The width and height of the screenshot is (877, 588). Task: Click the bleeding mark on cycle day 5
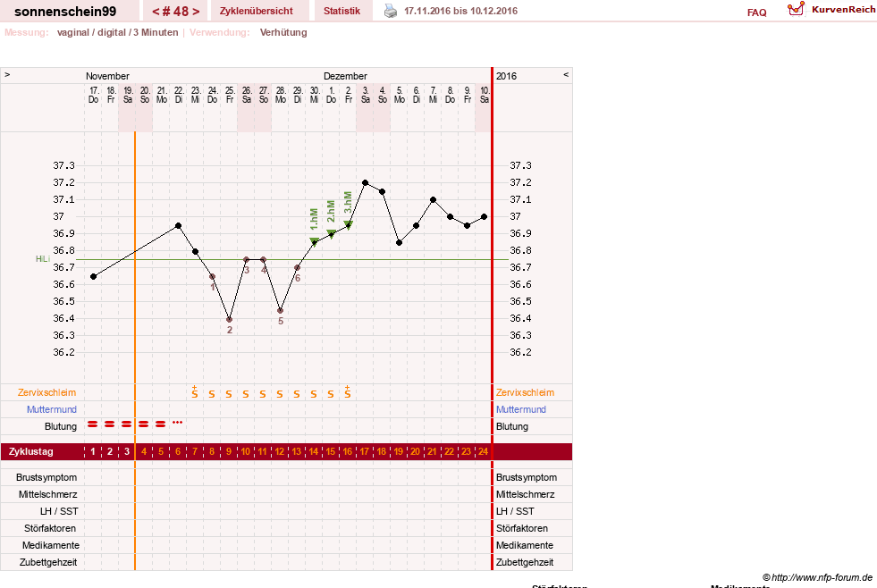[x=161, y=424]
